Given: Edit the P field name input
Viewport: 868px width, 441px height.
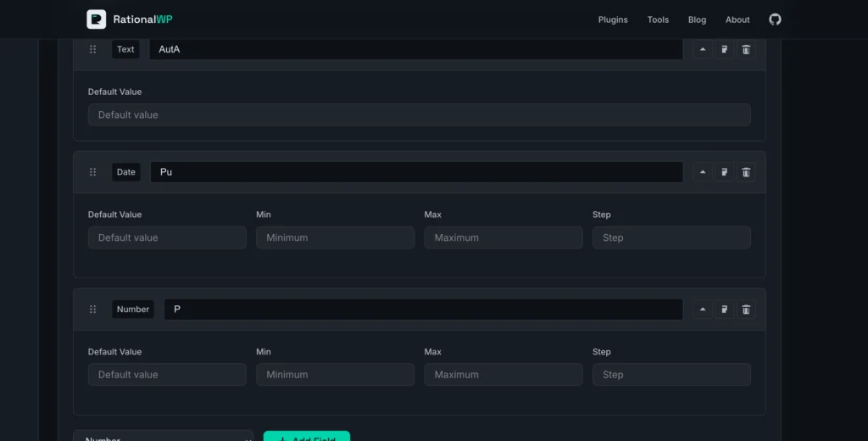Looking at the screenshot, I should point(424,310).
